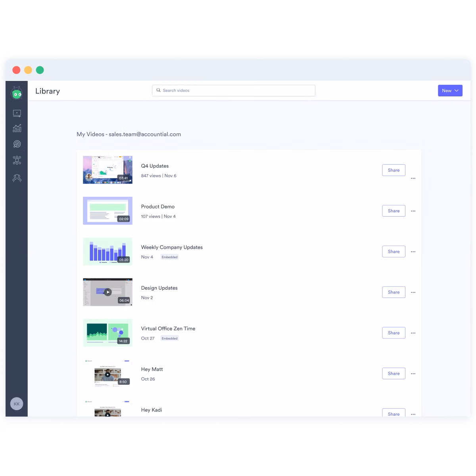Click the target goals sidebar icon

17,144
